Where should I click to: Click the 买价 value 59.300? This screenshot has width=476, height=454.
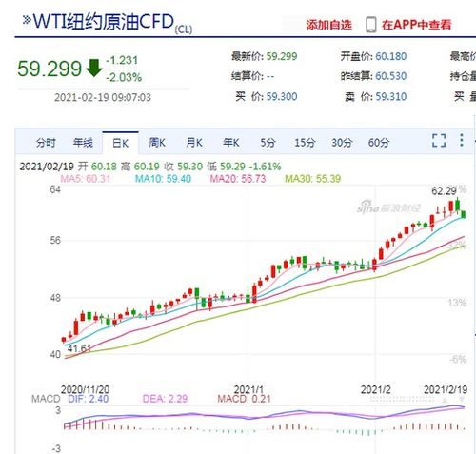coord(282,96)
